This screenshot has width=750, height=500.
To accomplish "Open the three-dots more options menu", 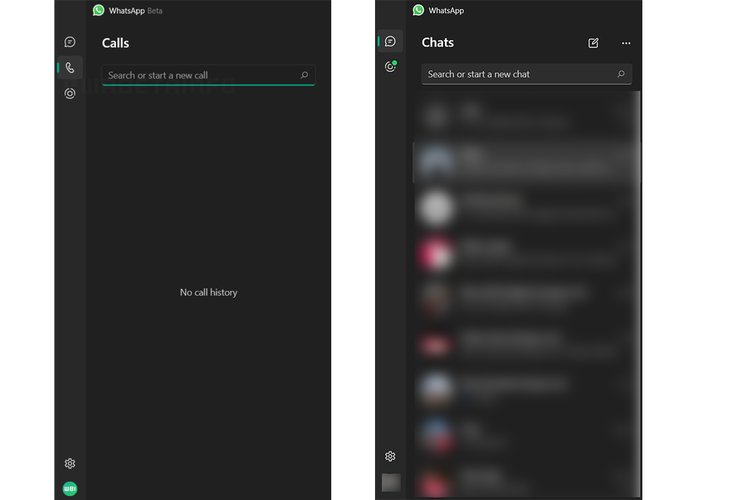I will click(626, 43).
